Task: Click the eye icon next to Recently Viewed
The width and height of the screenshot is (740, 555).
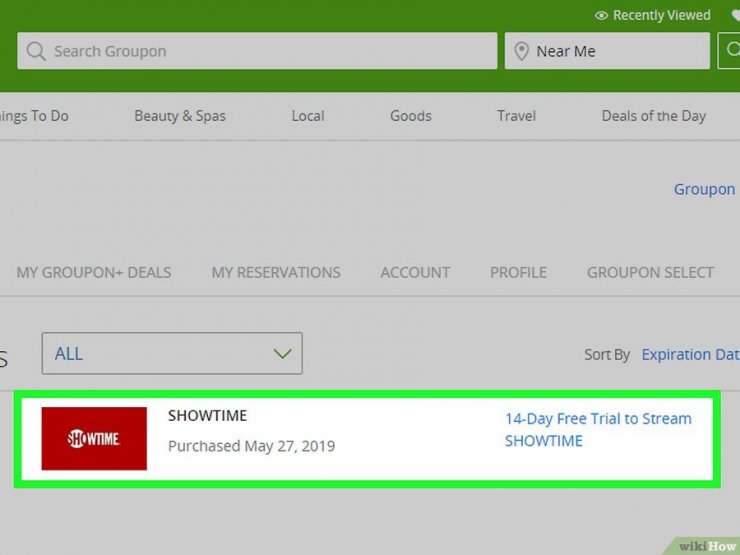Action: [x=601, y=16]
